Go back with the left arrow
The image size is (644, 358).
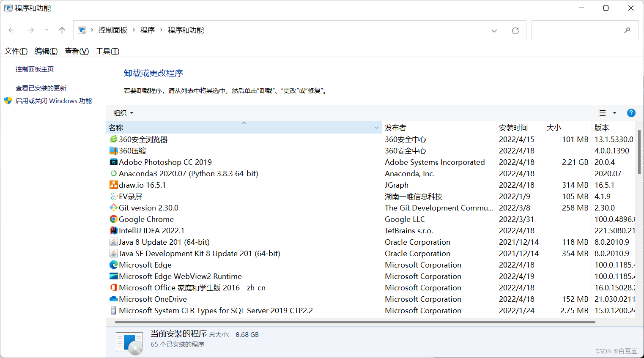[11, 30]
